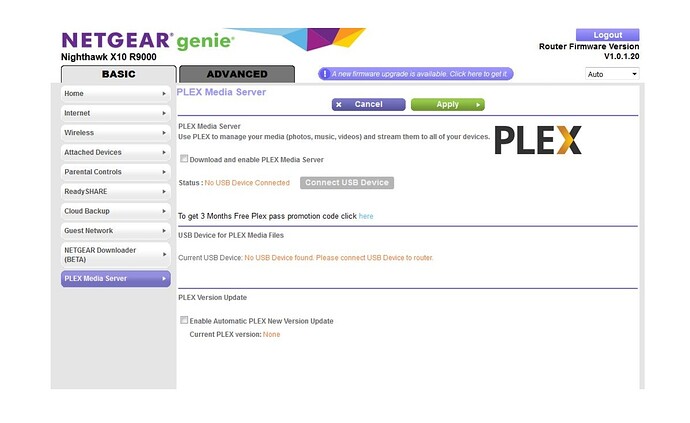
Task: Enable Download and enable PLEX Media Server checkbox
Action: coord(184,159)
